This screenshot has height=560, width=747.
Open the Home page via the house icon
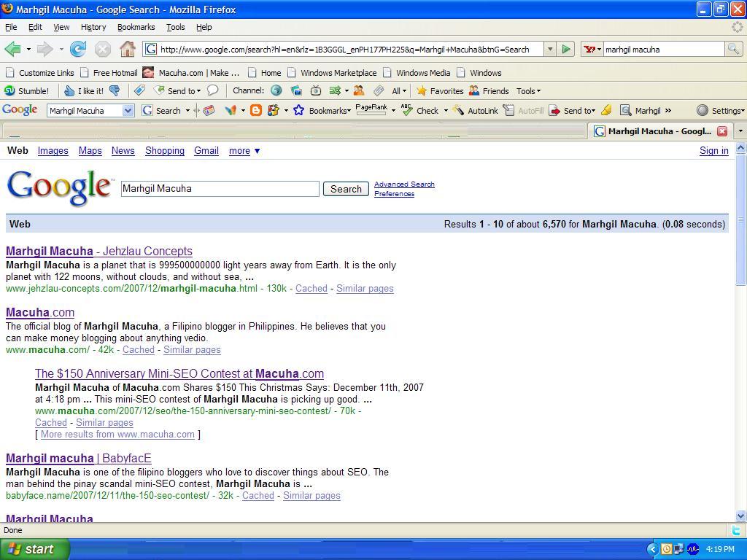[127, 49]
